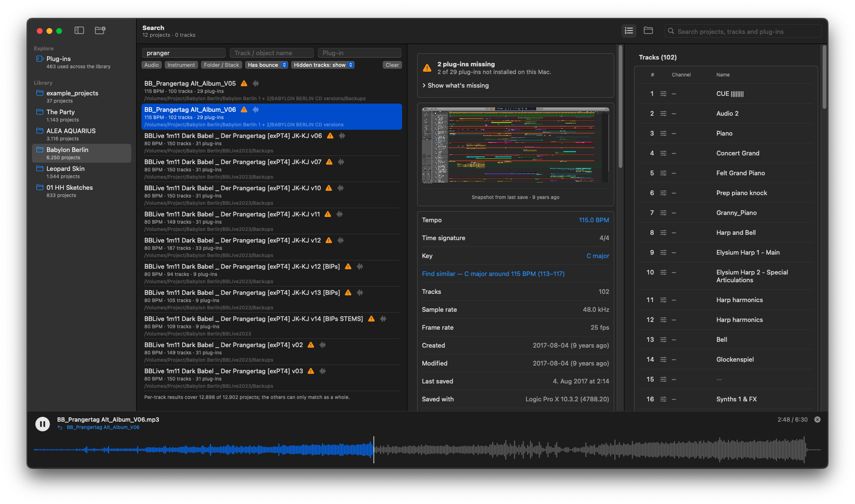Open BB_Prangertag Alt_Album_V06 link in player
The height and width of the screenshot is (504, 855).
(103, 428)
